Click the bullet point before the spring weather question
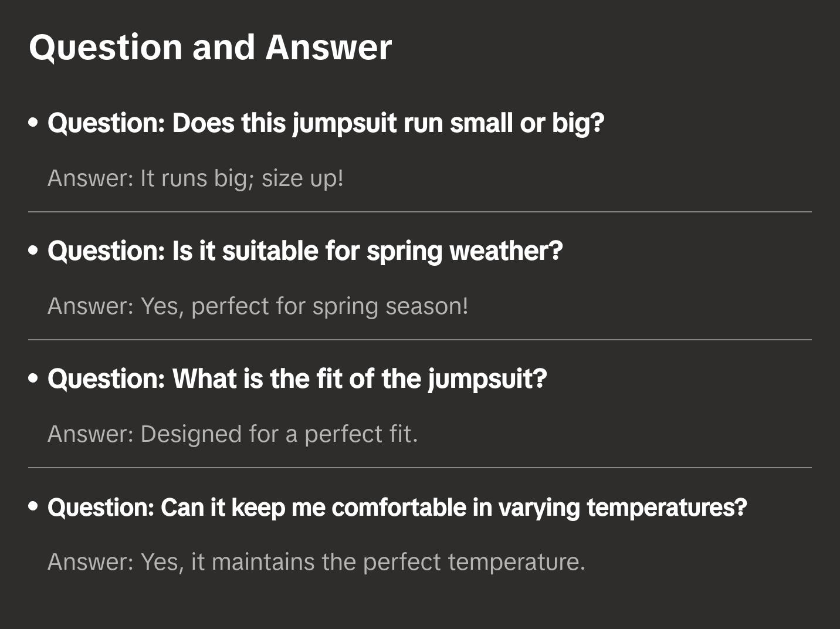Viewport: 840px width, 629px height. point(33,251)
